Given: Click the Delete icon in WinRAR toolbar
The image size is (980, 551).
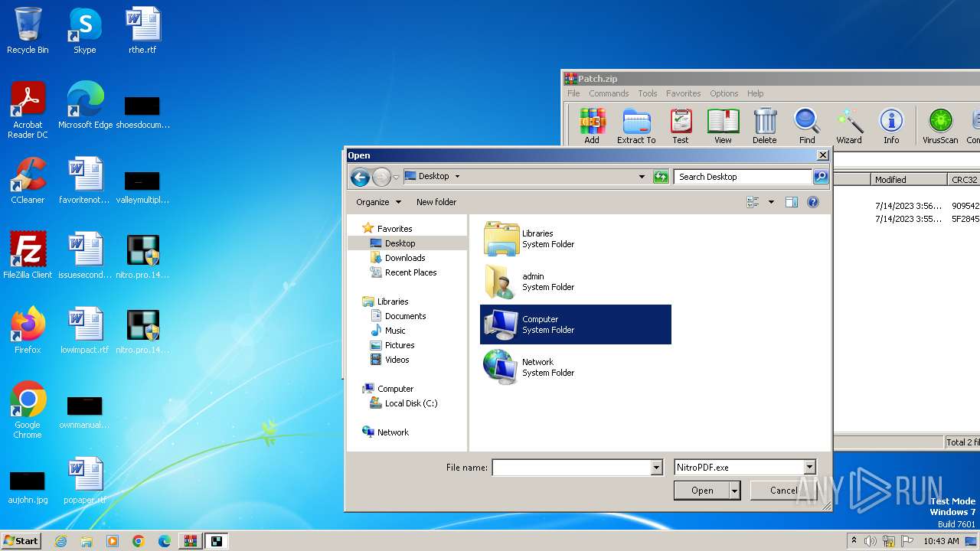Looking at the screenshot, I should (x=764, y=126).
